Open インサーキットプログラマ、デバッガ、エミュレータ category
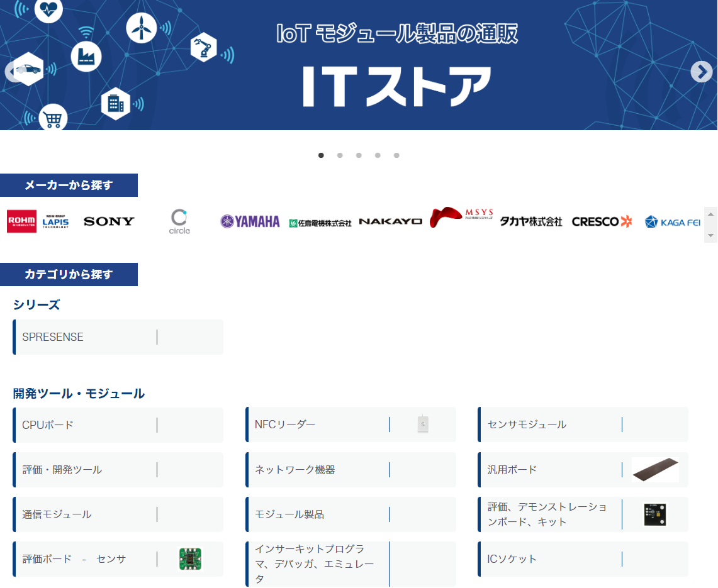Viewport: 718px width, 588px height. (x=351, y=563)
